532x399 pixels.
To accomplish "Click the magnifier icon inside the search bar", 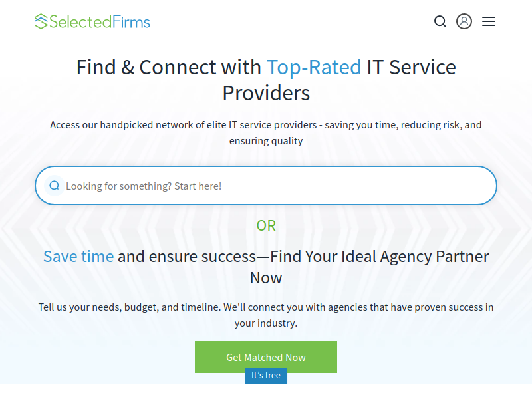I will click(55, 186).
